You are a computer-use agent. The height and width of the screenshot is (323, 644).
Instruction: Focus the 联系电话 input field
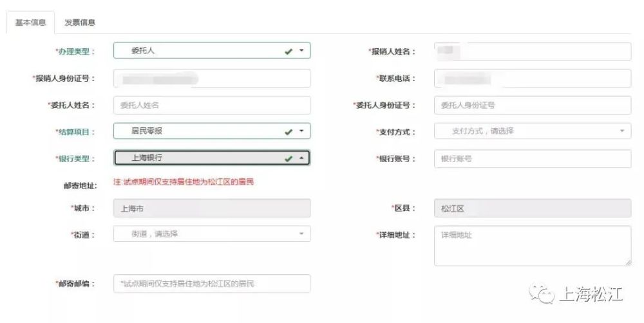(532, 78)
